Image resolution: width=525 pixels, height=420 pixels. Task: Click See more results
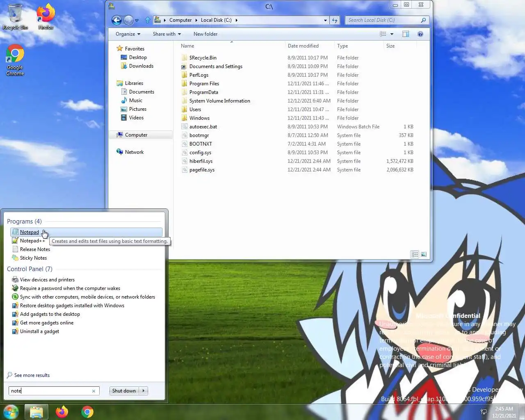click(x=28, y=375)
